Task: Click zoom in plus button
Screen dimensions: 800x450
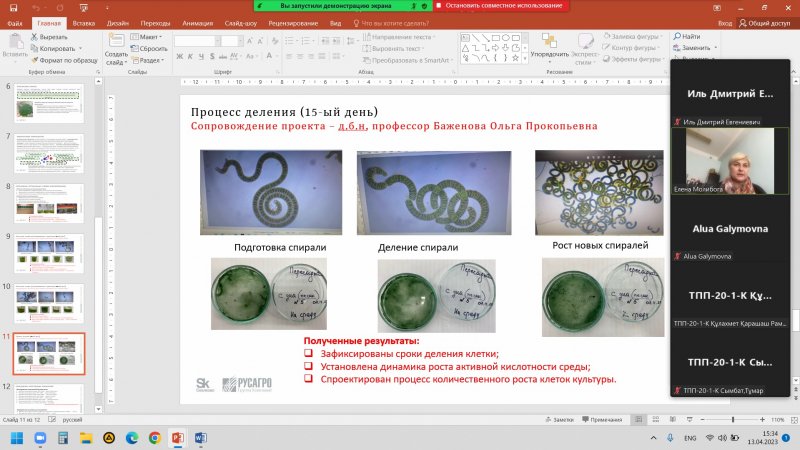Action: point(762,419)
